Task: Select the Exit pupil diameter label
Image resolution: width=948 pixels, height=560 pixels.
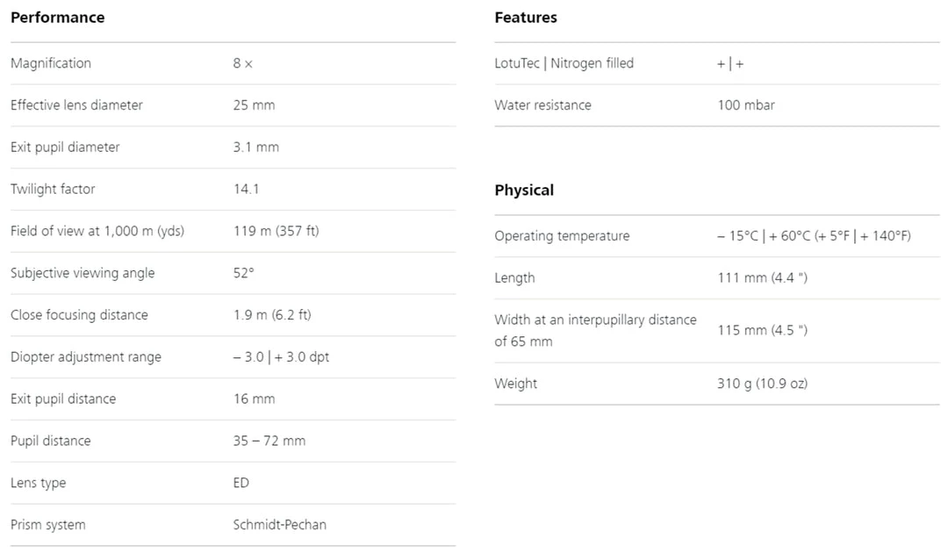Action: (65, 147)
